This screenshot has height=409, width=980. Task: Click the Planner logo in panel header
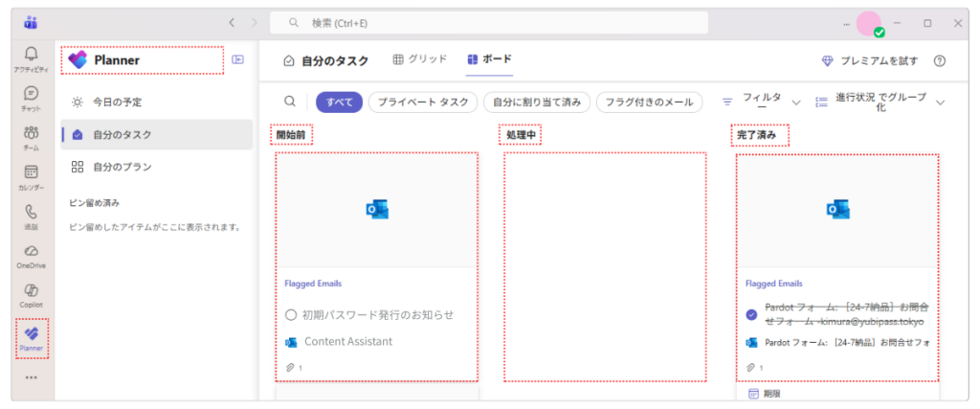[x=78, y=60]
